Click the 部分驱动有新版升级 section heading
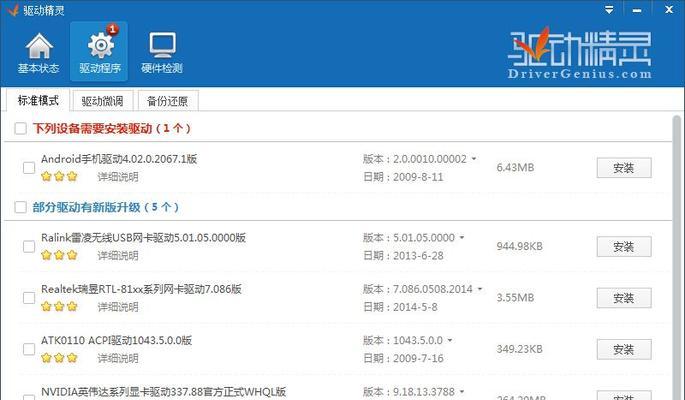The height and width of the screenshot is (400, 685). pyautogui.click(x=105, y=207)
